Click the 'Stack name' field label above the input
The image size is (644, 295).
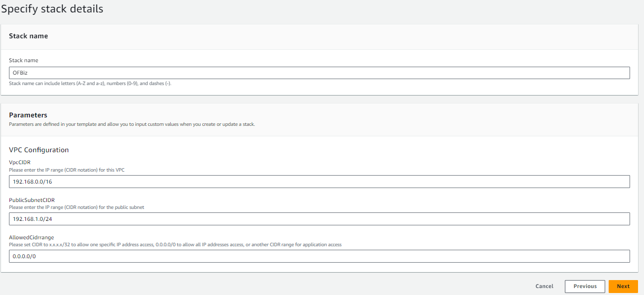point(23,60)
